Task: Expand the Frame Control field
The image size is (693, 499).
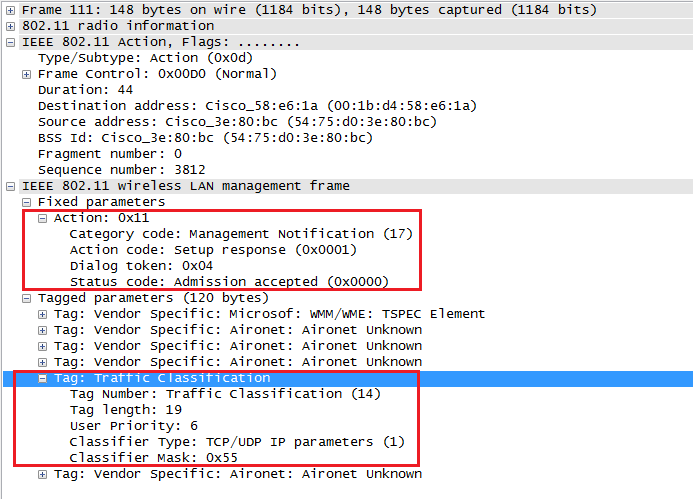Action: [27, 74]
